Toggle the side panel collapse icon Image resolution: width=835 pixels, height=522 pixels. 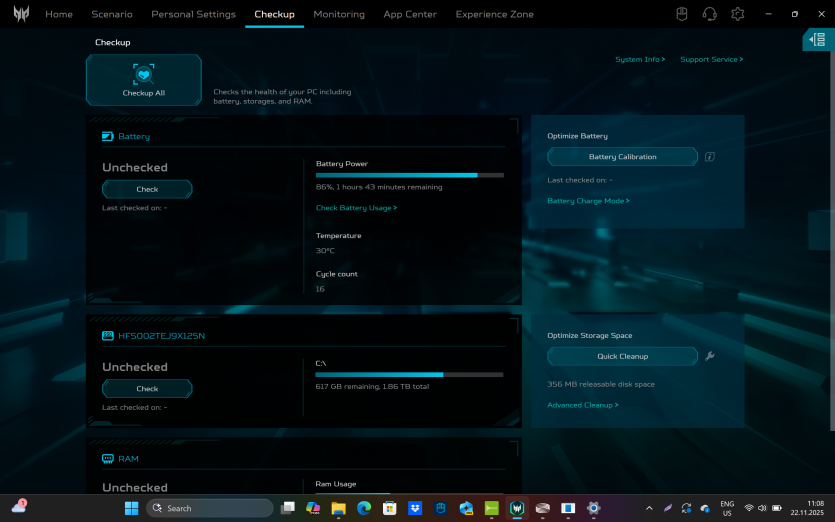(817, 39)
